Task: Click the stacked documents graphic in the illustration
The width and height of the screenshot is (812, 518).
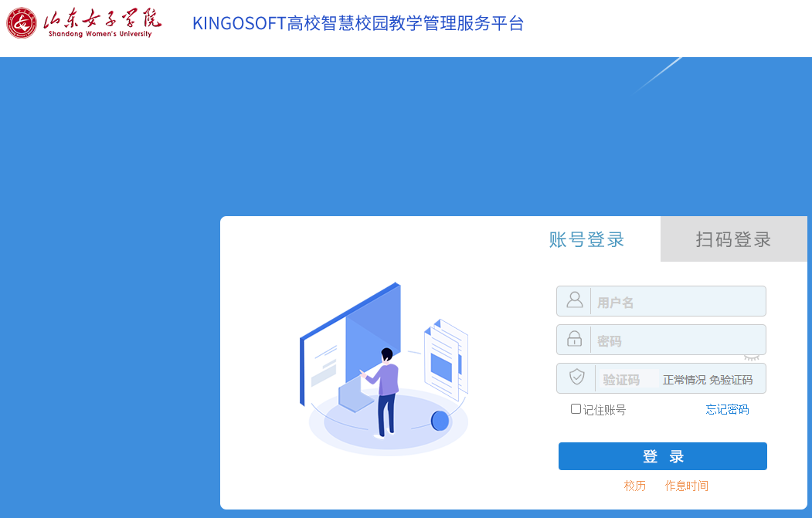Action: click(446, 359)
